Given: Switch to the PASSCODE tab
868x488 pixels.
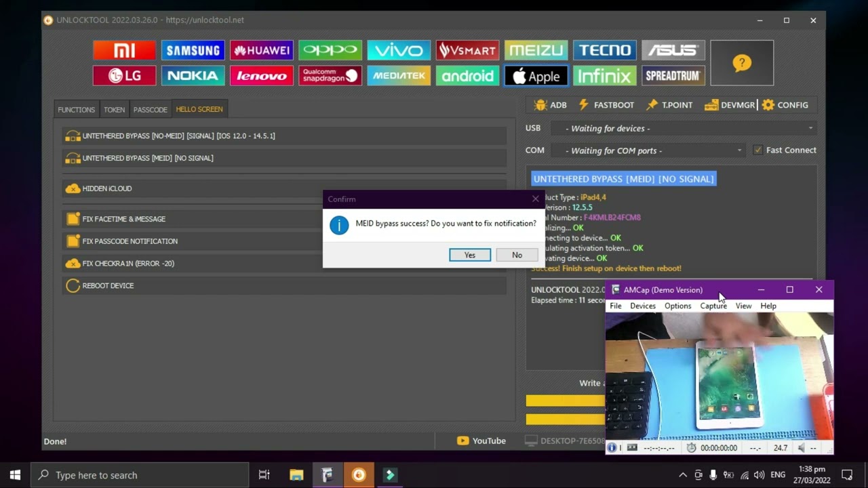Looking at the screenshot, I should click(x=150, y=109).
